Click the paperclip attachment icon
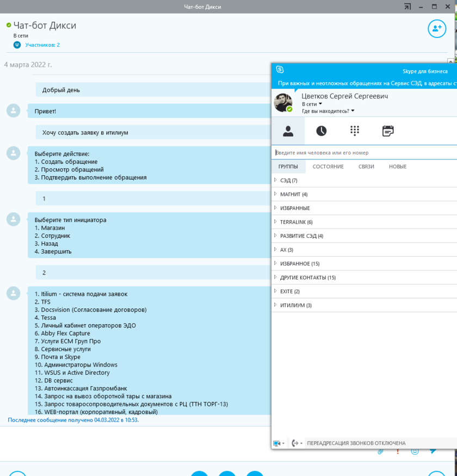Image resolution: width=457 pixels, height=476 pixels. pos(381,451)
